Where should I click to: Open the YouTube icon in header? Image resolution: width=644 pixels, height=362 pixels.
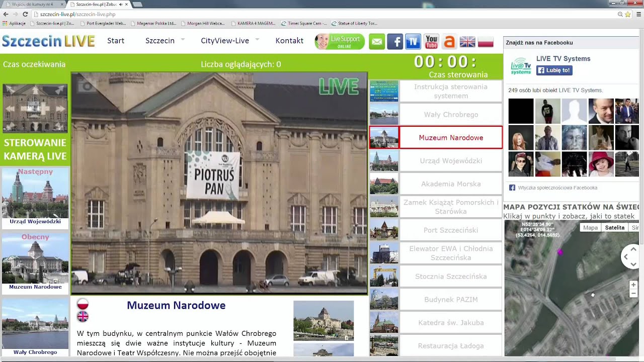(x=431, y=42)
